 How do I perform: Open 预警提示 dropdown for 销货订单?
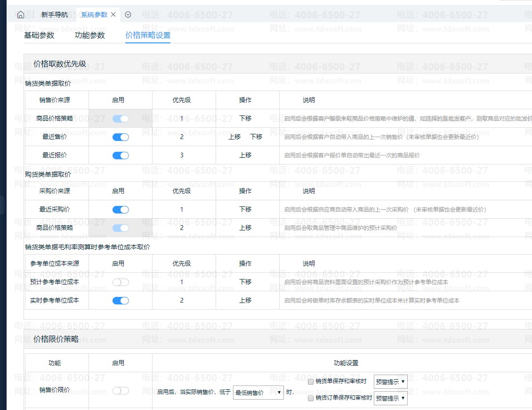(x=390, y=398)
